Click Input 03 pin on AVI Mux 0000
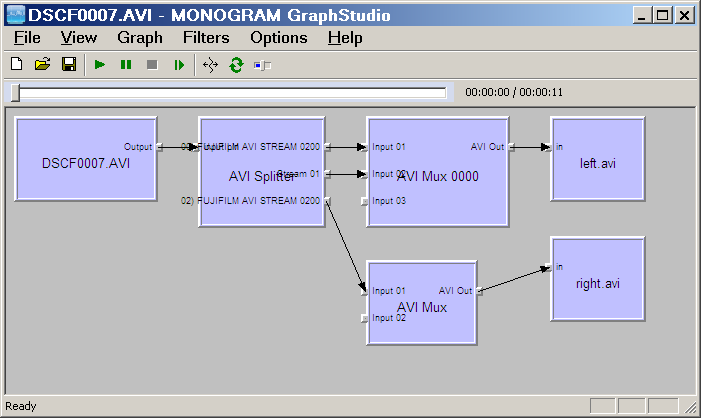 pyautogui.click(x=365, y=202)
